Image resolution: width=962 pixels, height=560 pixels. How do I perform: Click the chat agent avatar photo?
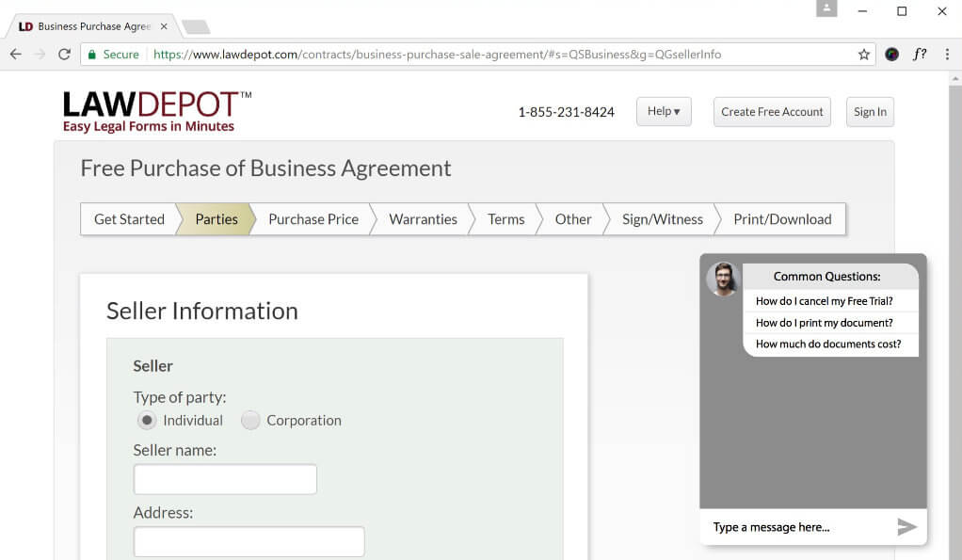tap(723, 279)
